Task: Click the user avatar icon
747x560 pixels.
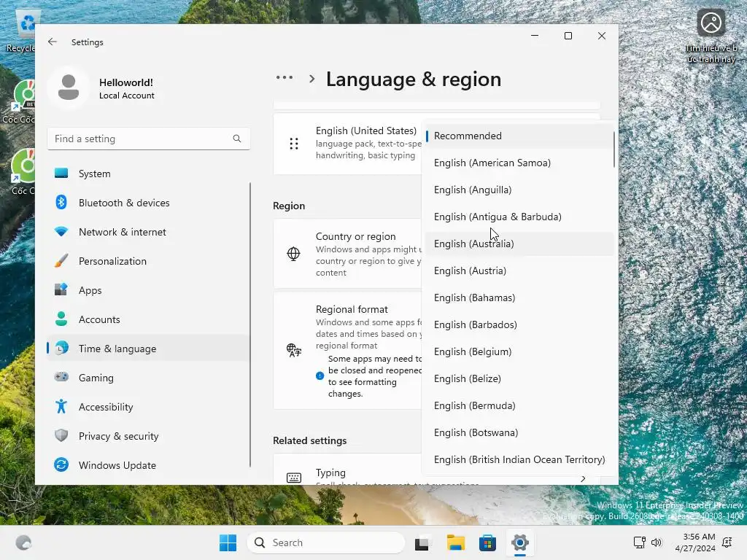Action: click(68, 87)
